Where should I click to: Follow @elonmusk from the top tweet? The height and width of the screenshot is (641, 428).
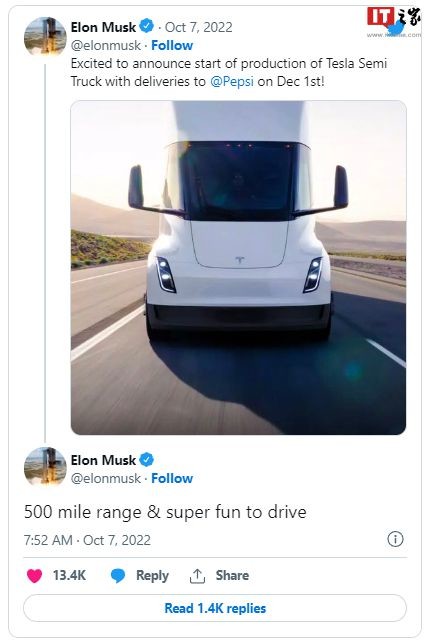point(172,45)
